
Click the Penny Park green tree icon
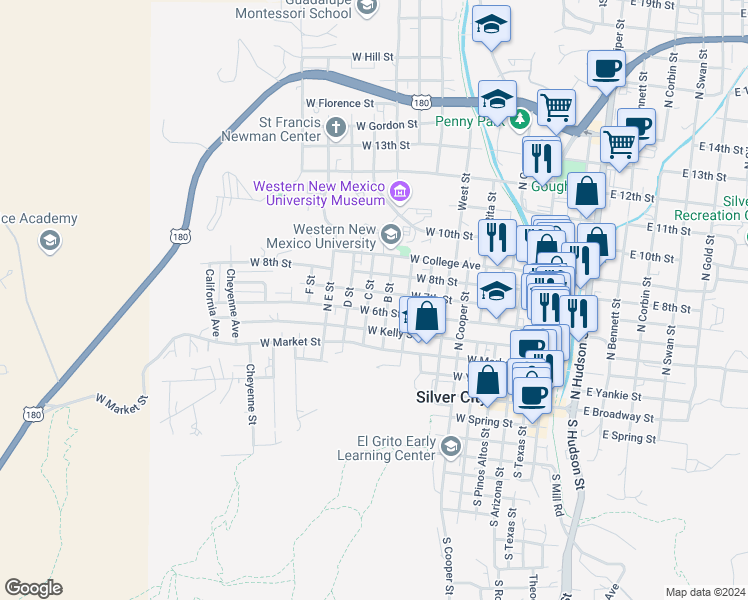click(x=520, y=119)
